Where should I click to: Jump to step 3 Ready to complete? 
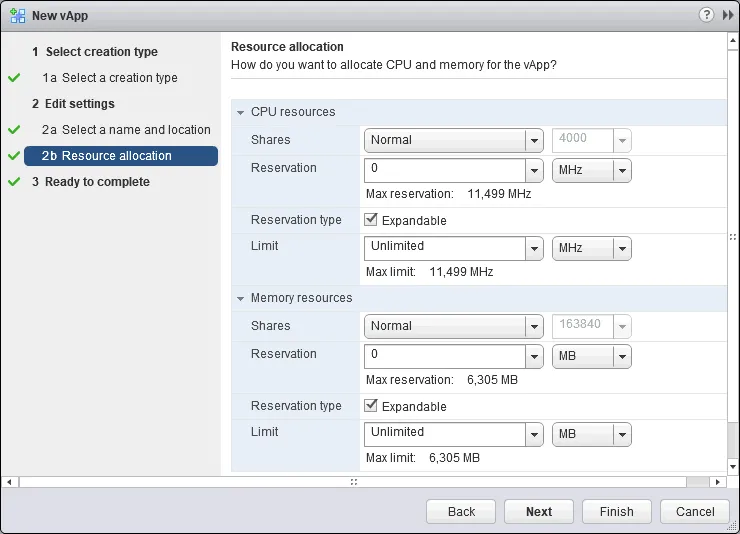[97, 182]
